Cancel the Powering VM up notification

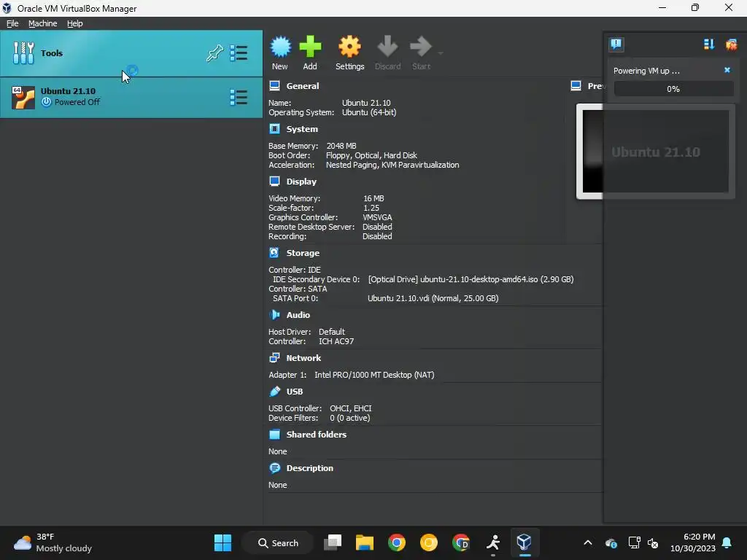click(727, 70)
